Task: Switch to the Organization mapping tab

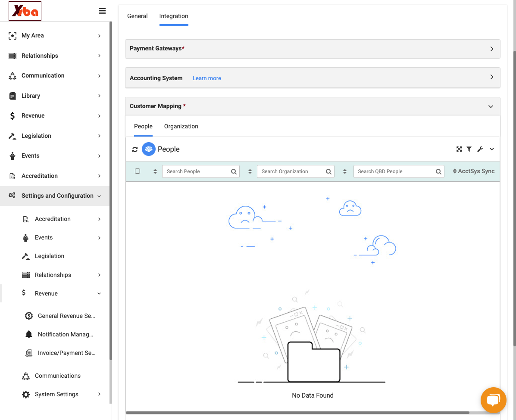Action: 181,127
